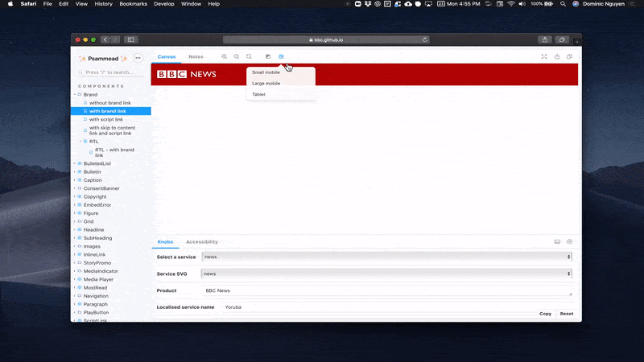
Task: Toggle the background preview icon
Action: click(268, 56)
